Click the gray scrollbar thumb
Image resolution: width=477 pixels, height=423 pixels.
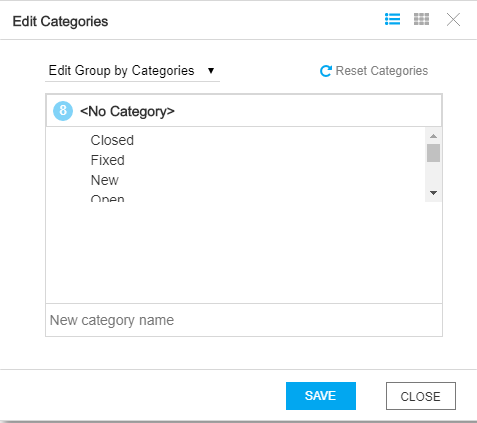(x=433, y=153)
